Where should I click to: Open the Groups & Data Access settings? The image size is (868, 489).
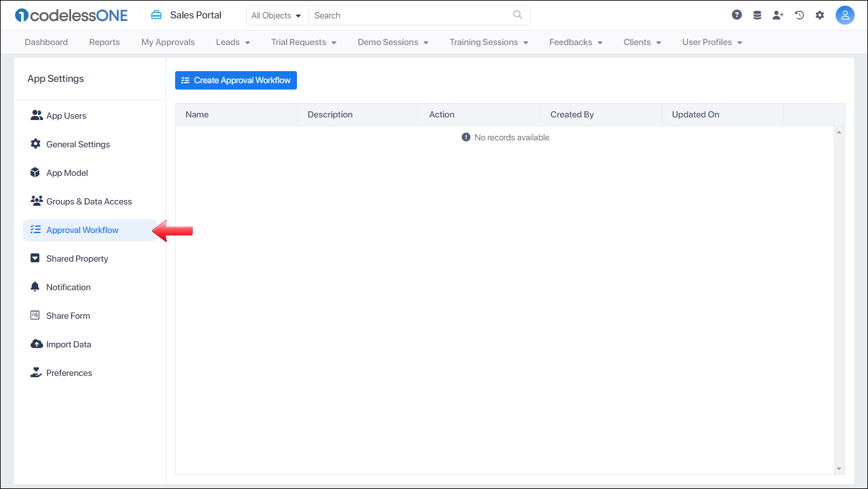tap(89, 201)
